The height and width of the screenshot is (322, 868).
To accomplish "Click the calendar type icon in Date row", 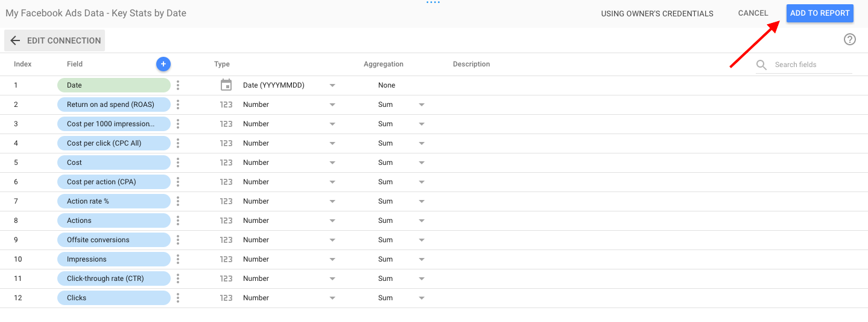I will (226, 85).
